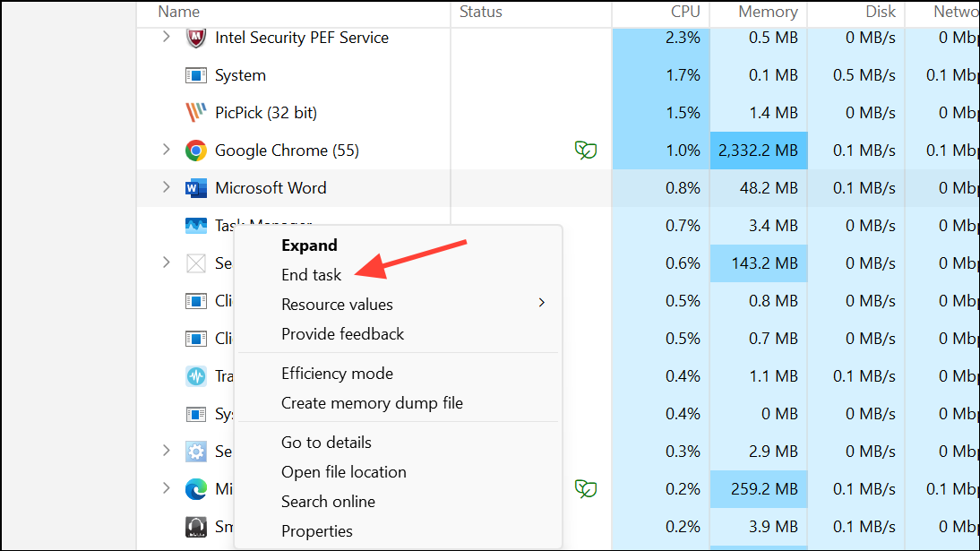
Task: Click the PicPick application icon
Action: click(x=195, y=112)
